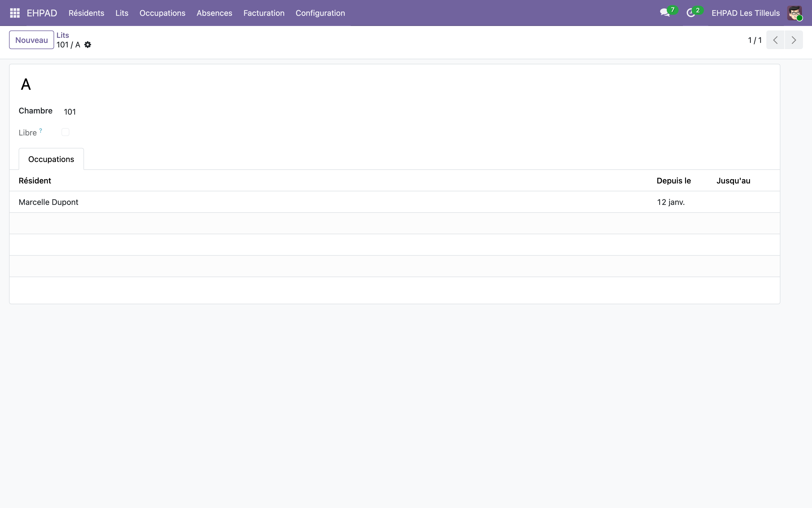Click the Nouveau button
Image resolution: width=812 pixels, height=508 pixels.
point(32,40)
